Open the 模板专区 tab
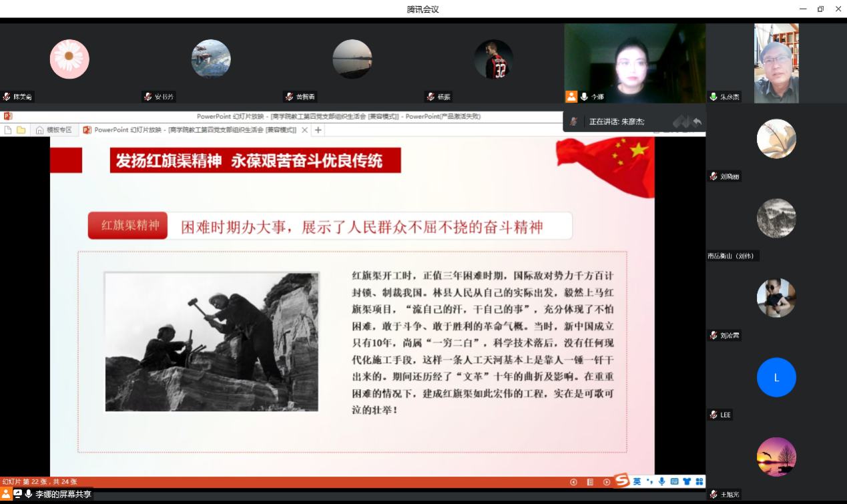The height and width of the screenshot is (504, 847). 53,130
